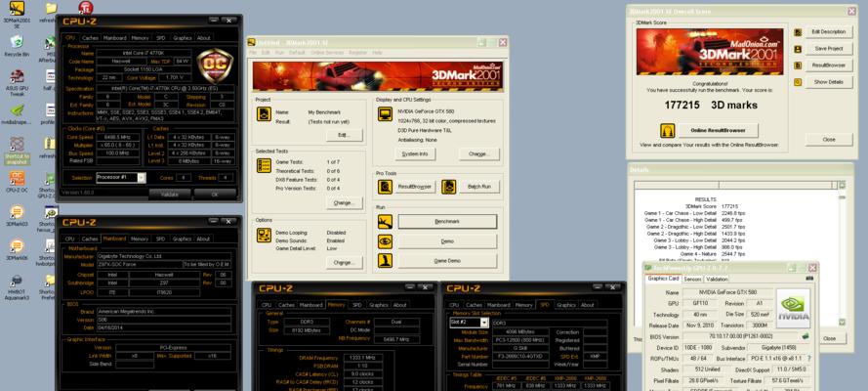Open the Sensors tab in GPU-Z
The image size is (868, 391).
pos(692,280)
